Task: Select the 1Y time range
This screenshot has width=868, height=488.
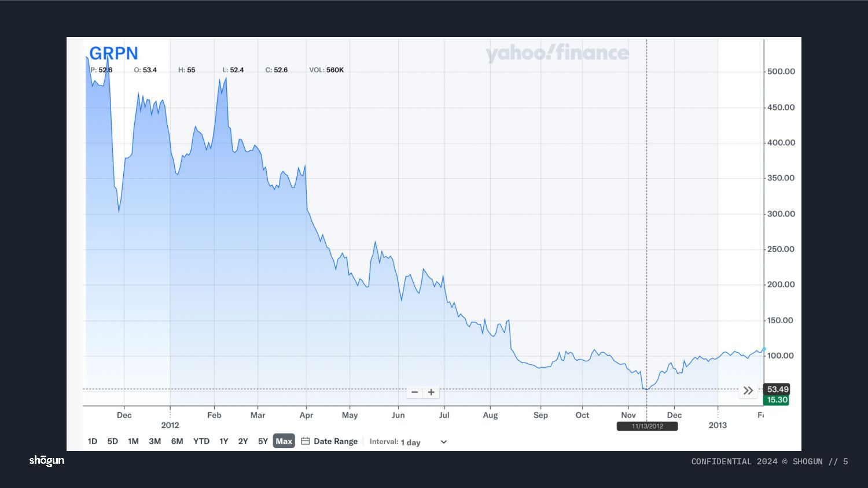Action: 224,441
